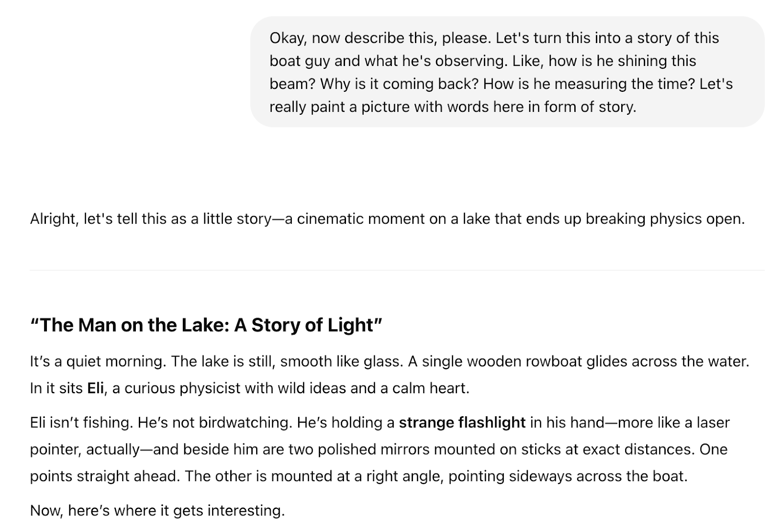Click the sentence "It's a quiet morning."

[98, 362]
